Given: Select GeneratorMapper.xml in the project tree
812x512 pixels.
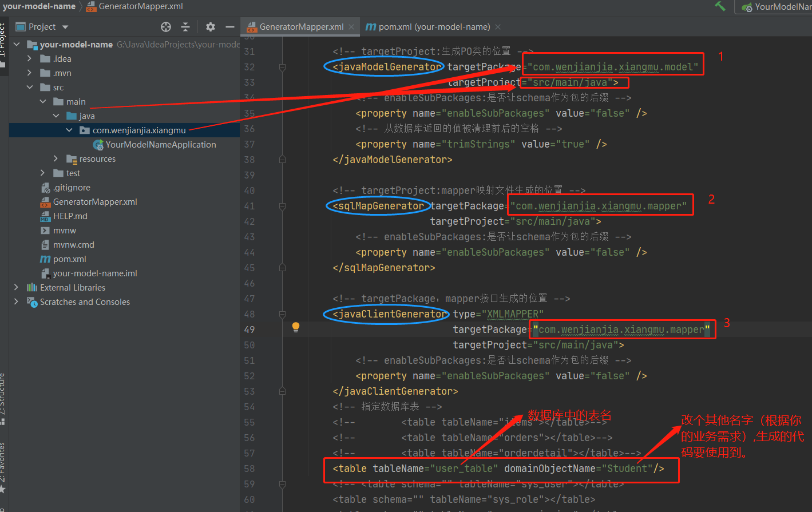Looking at the screenshot, I should [95, 202].
